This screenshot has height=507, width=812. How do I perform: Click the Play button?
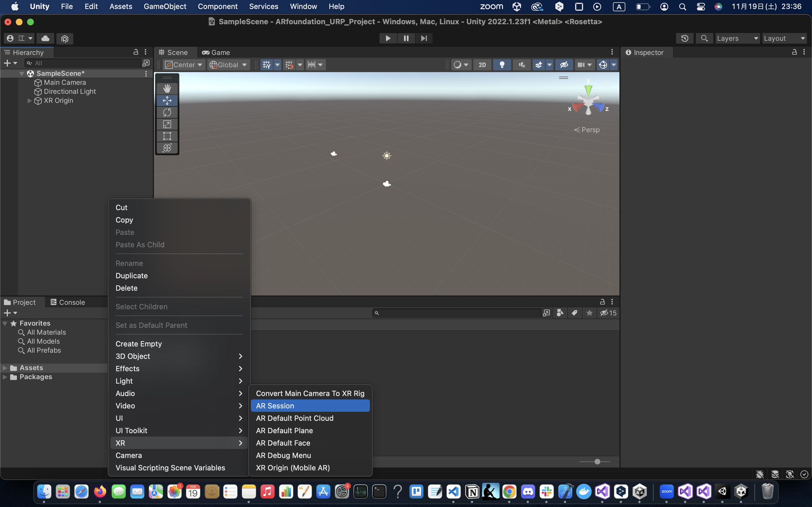point(388,38)
